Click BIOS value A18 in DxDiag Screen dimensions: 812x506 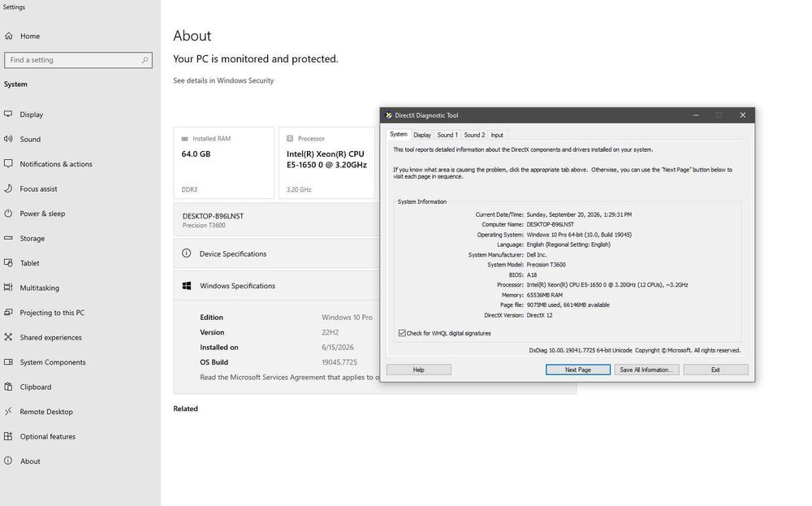pyautogui.click(x=532, y=275)
